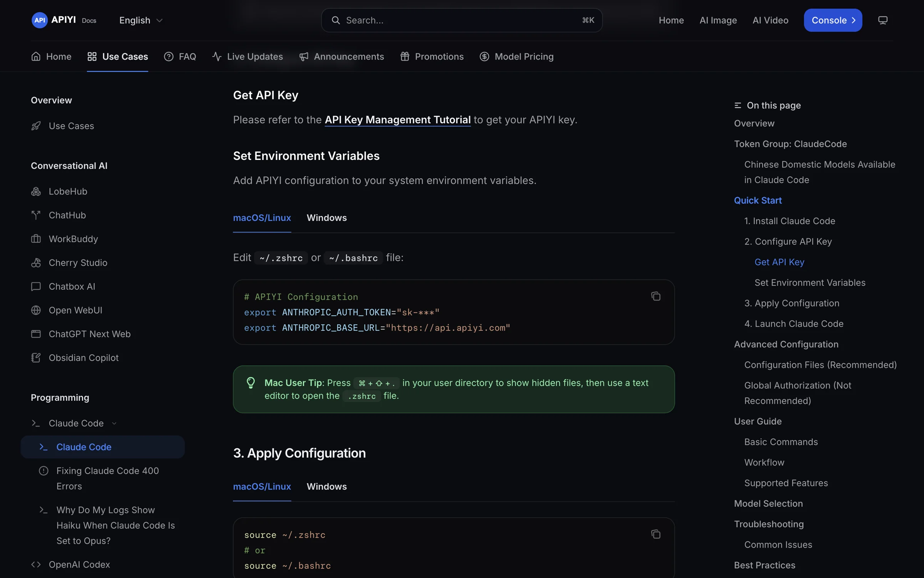Open the API Key Management Tutorial link
The image size is (924, 578).
click(398, 120)
